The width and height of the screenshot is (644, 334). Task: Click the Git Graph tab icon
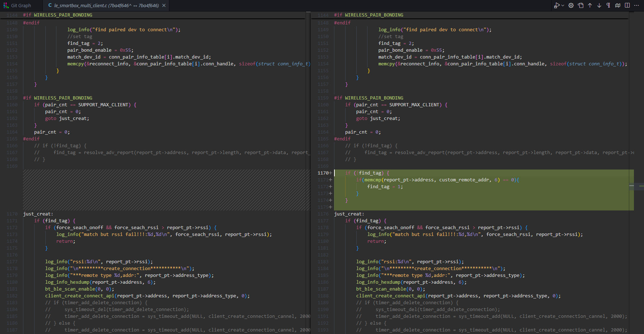[6, 5]
